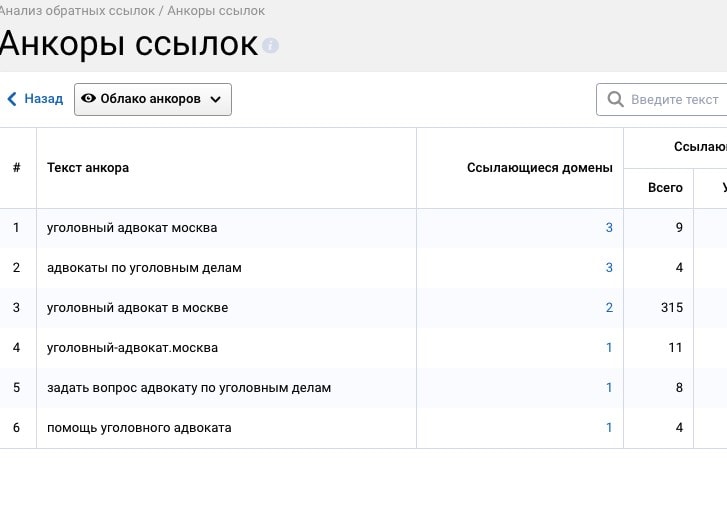Click the back arrow chevron next to Назад
The width and height of the screenshot is (727, 507).
12,99
